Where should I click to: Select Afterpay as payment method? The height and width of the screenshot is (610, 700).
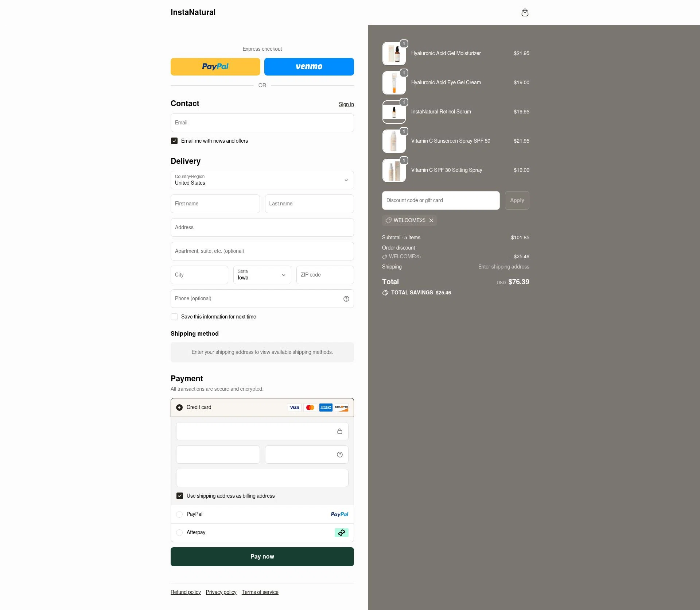[x=179, y=533]
